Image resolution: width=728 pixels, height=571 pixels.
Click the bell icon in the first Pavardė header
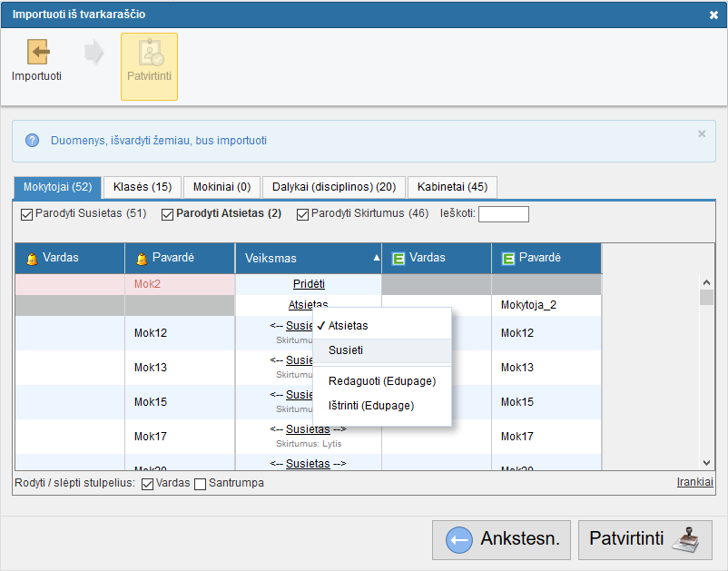point(142,259)
